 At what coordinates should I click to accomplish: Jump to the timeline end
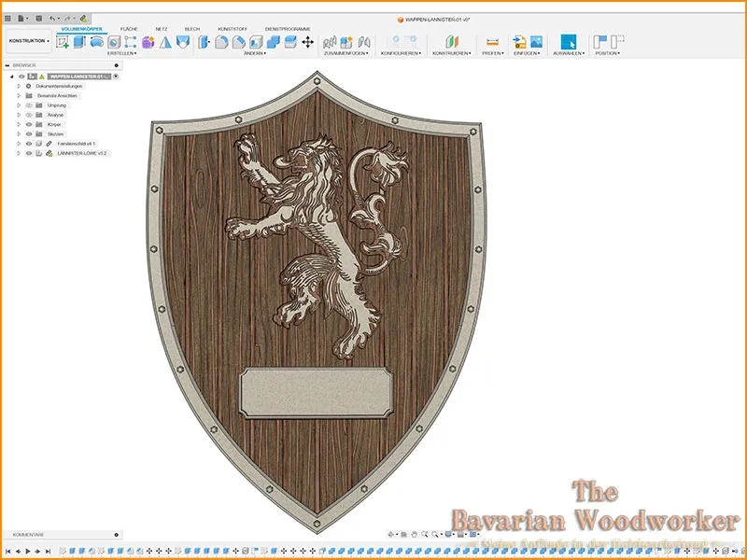[48, 551]
